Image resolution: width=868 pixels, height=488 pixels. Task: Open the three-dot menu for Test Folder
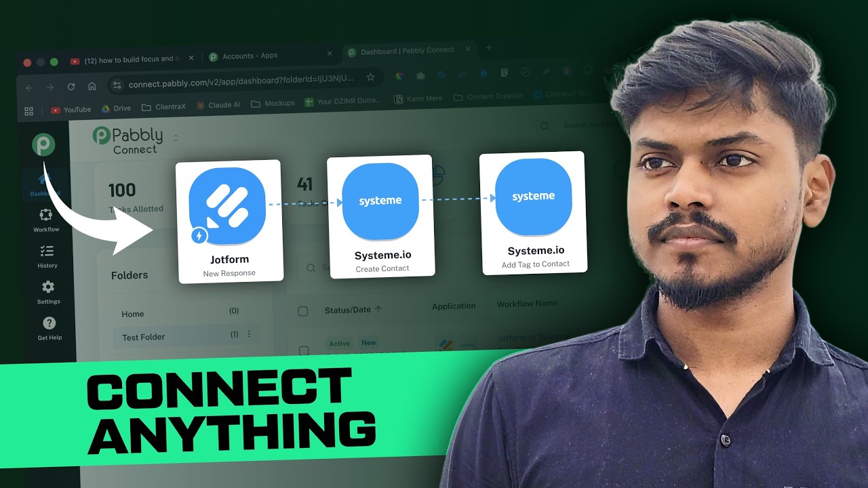249,333
